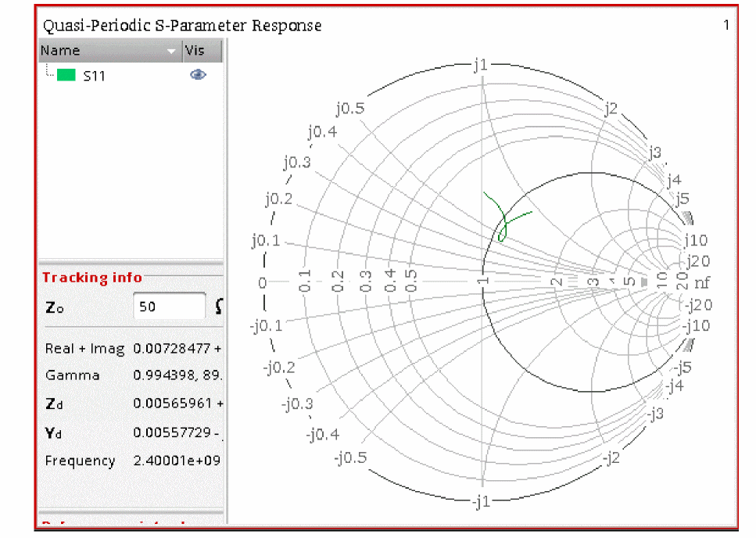Click the window number 1 at top right
Viewport: 756px width, 538px height.
(x=726, y=25)
